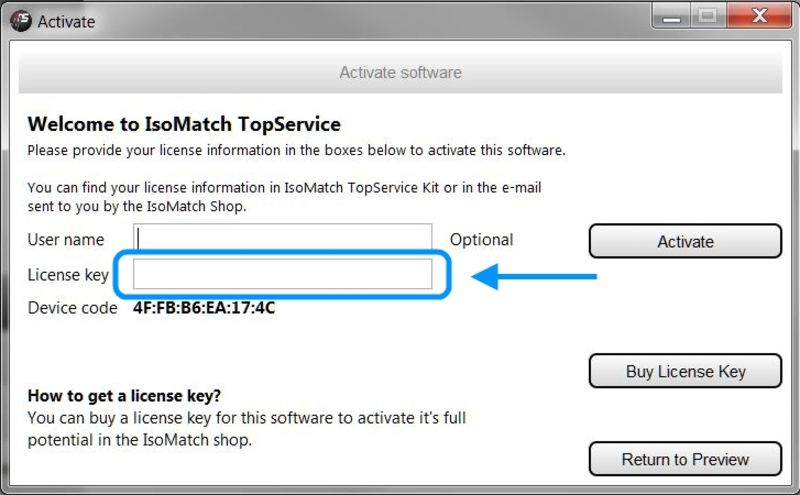Viewport: 800px width, 495px height.
Task: Click into the License key field
Action: click(x=284, y=274)
